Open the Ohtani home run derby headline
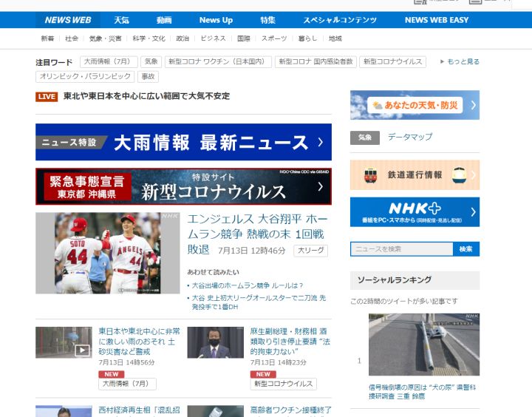Screen dimensions: 532x417 (x=257, y=234)
